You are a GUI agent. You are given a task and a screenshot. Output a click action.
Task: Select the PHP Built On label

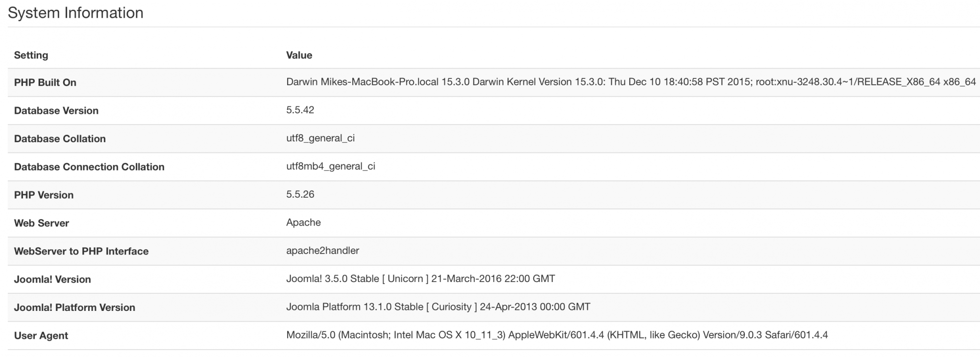pos(45,82)
